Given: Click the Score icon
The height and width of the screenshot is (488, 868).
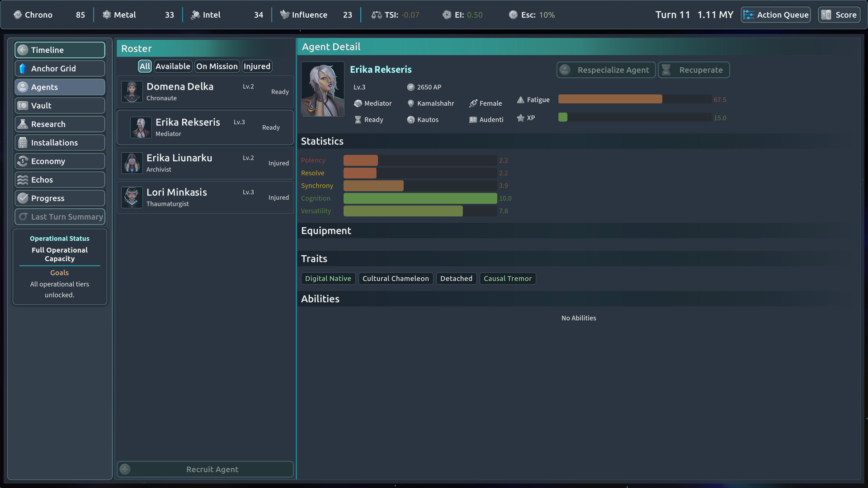Looking at the screenshot, I should pyautogui.click(x=826, y=15).
